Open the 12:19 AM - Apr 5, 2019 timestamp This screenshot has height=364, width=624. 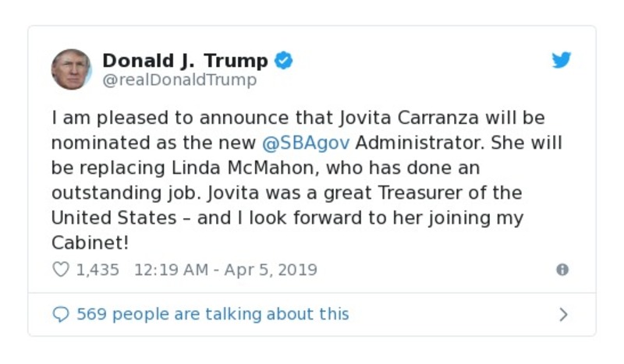click(x=225, y=270)
